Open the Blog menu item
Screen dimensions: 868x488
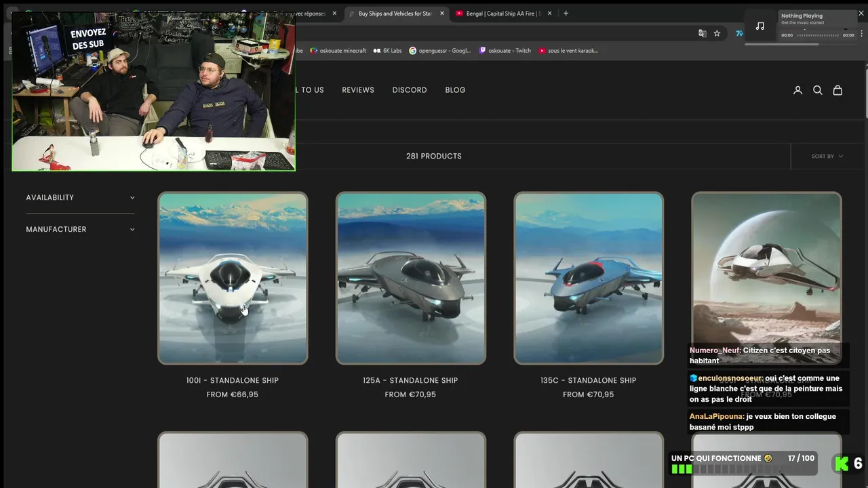pyautogui.click(x=455, y=90)
